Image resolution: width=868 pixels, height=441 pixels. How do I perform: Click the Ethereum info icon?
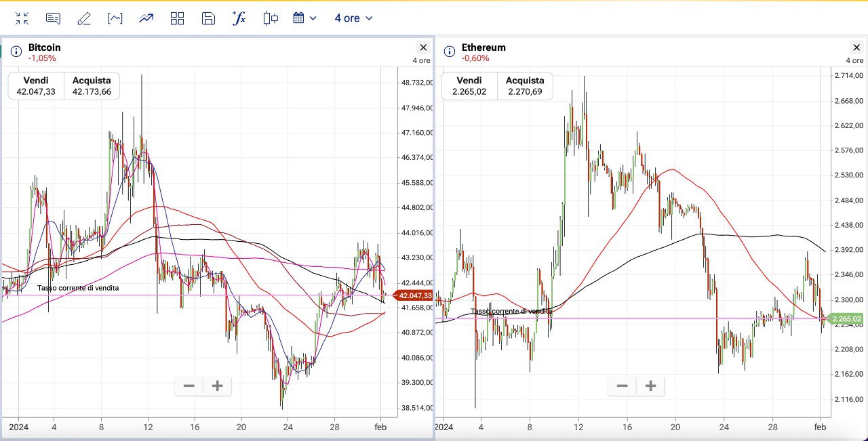(449, 51)
